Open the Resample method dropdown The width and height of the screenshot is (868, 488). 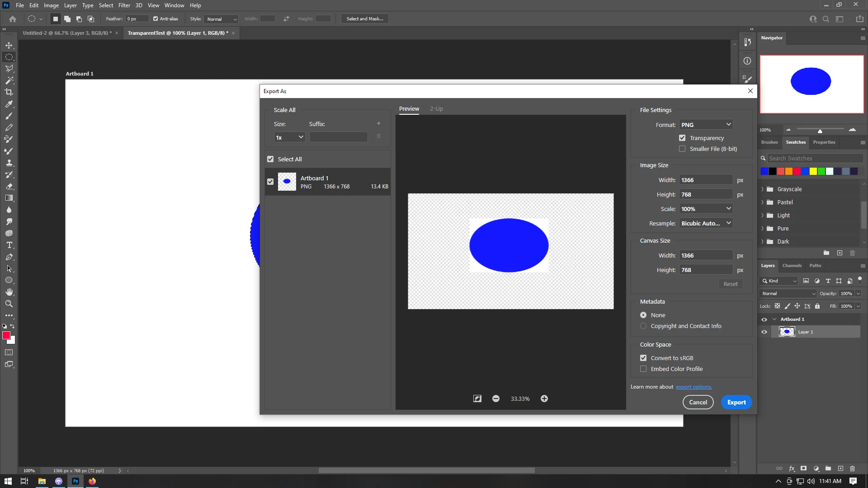pyautogui.click(x=706, y=223)
